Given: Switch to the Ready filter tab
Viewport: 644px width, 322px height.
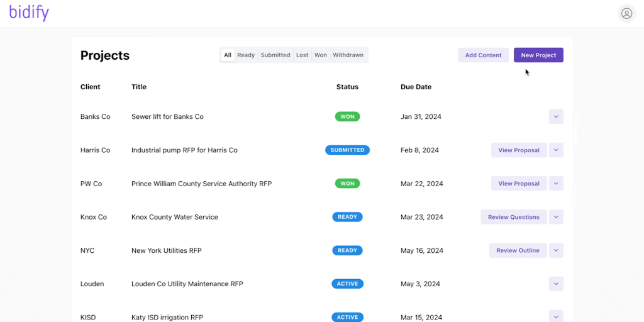Looking at the screenshot, I should pyautogui.click(x=246, y=55).
